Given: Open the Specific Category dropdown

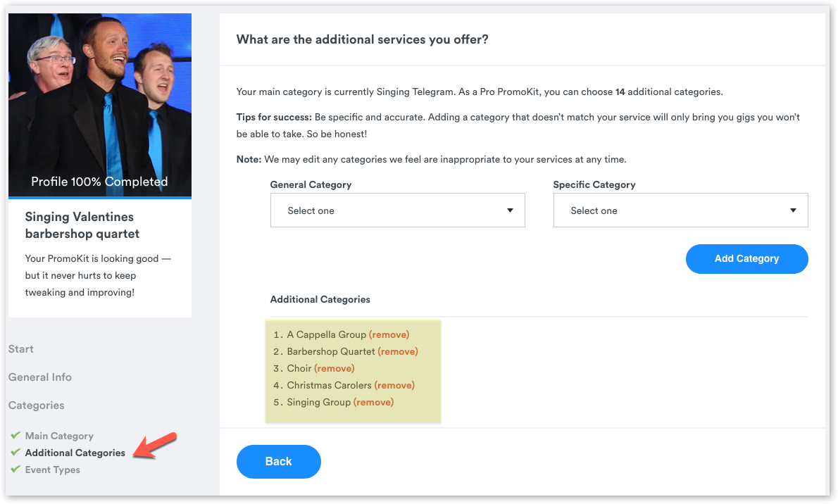Looking at the screenshot, I should click(x=680, y=210).
